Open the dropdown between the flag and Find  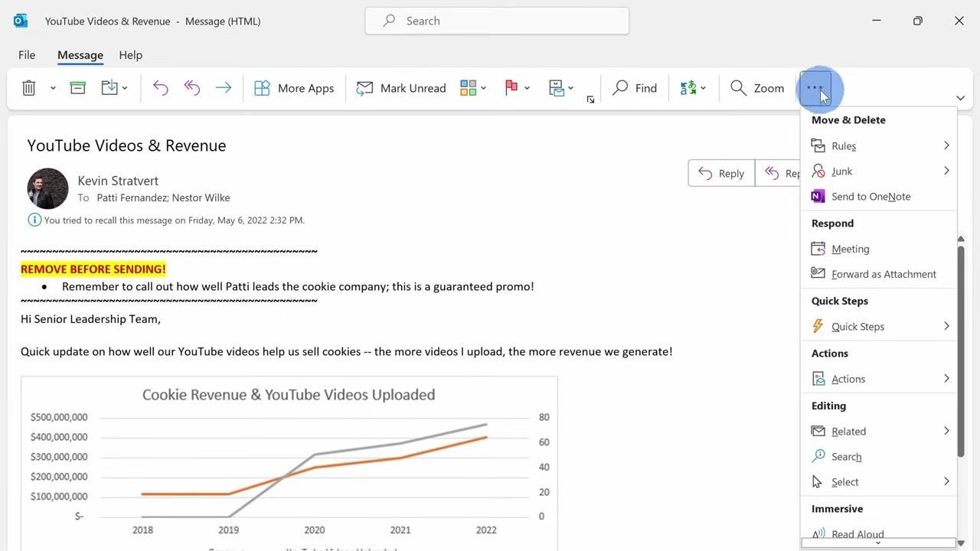tap(561, 88)
